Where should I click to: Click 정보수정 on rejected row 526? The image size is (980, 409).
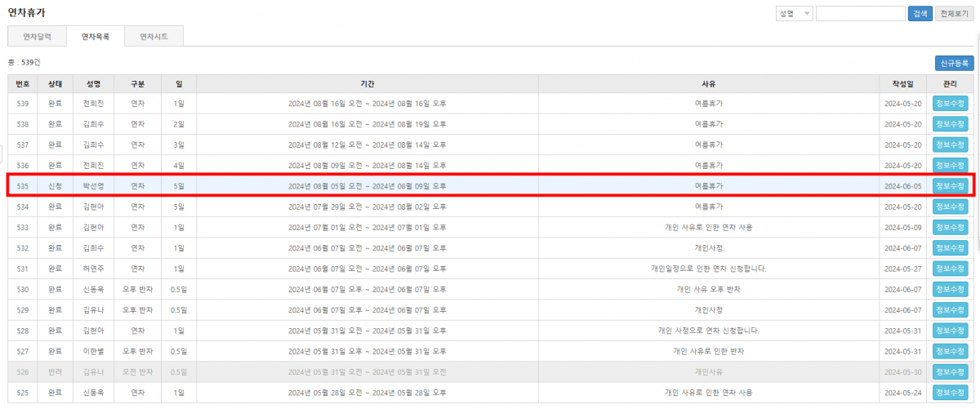pyautogui.click(x=950, y=371)
